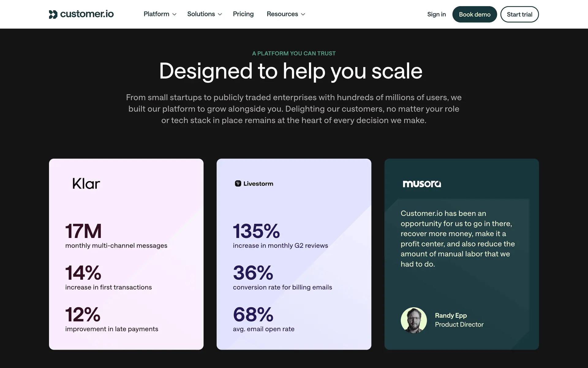Image resolution: width=588 pixels, height=368 pixels.
Task: Click the customer.io logo icon
Action: 53,14
